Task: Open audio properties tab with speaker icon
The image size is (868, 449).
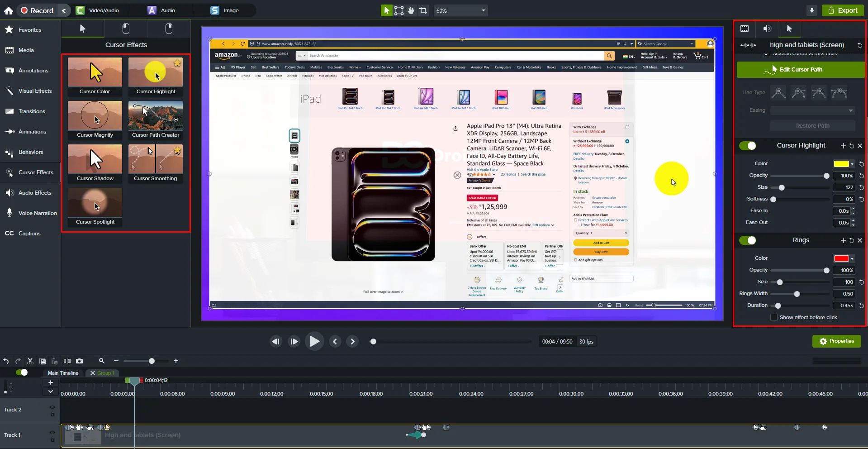Action: (x=767, y=29)
